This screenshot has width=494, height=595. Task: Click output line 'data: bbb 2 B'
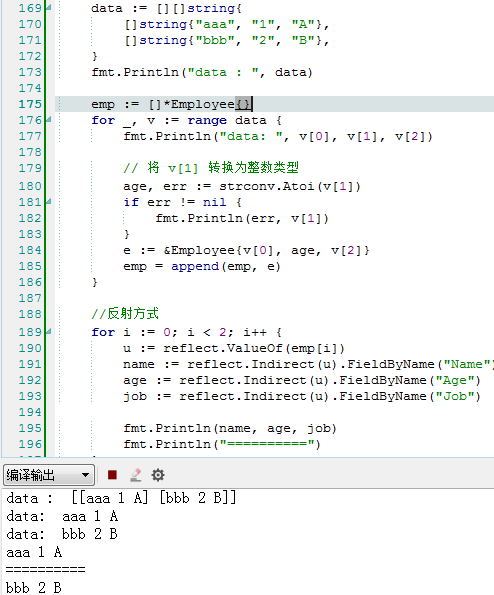[x=62, y=534]
